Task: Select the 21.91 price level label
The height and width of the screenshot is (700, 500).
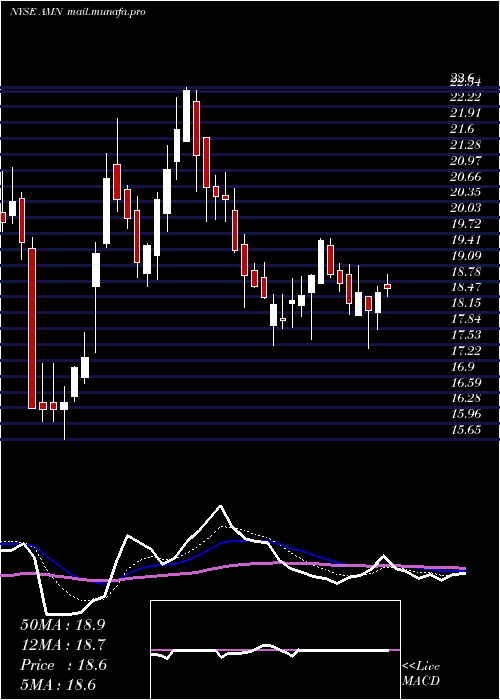Action: [465, 113]
